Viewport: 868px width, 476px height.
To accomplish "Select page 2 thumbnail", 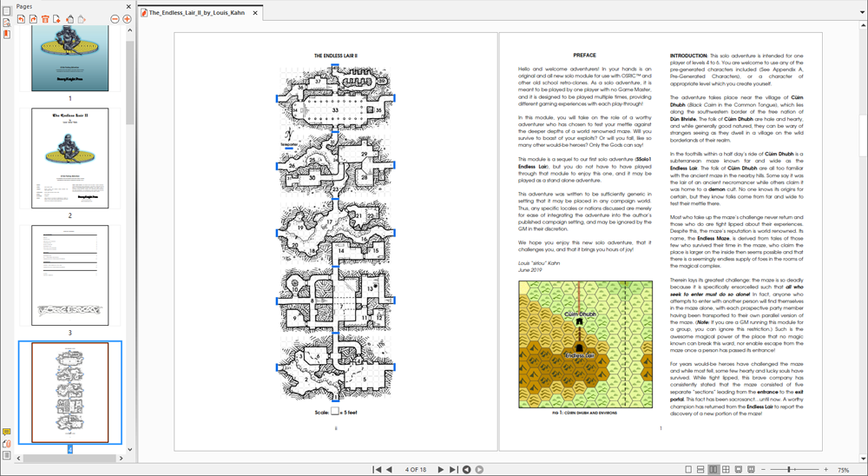I will point(70,158).
